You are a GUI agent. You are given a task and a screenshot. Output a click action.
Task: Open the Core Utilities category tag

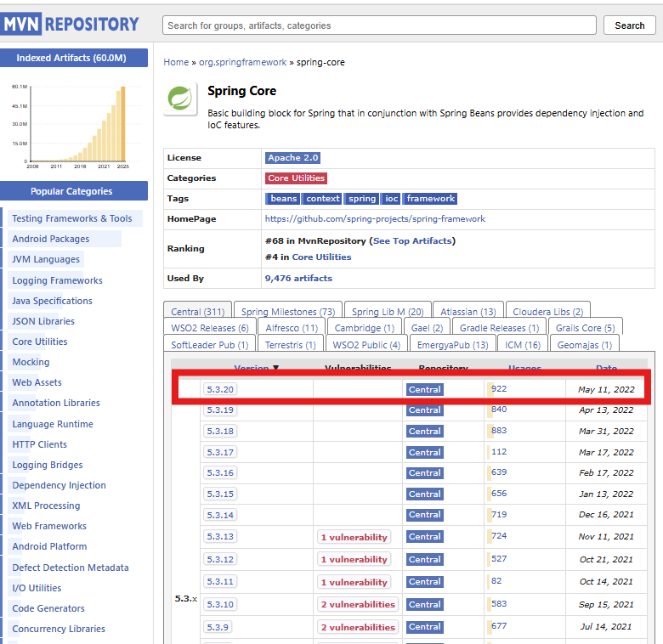(296, 178)
